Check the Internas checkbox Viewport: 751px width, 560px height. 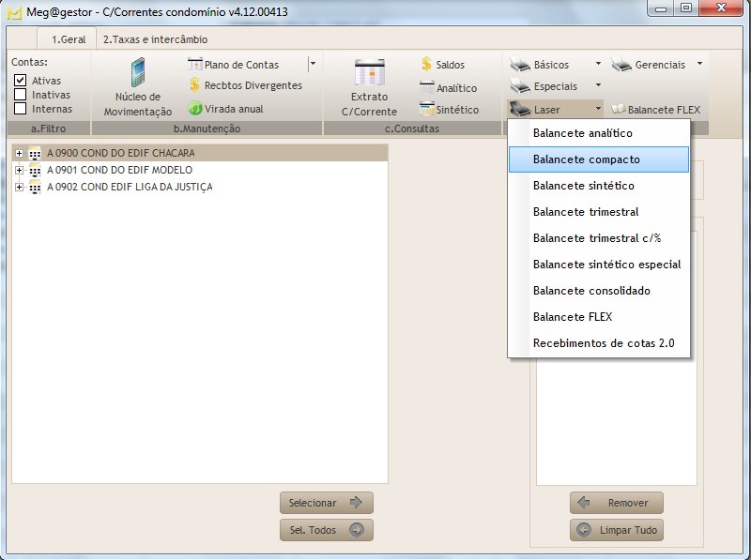(20, 109)
